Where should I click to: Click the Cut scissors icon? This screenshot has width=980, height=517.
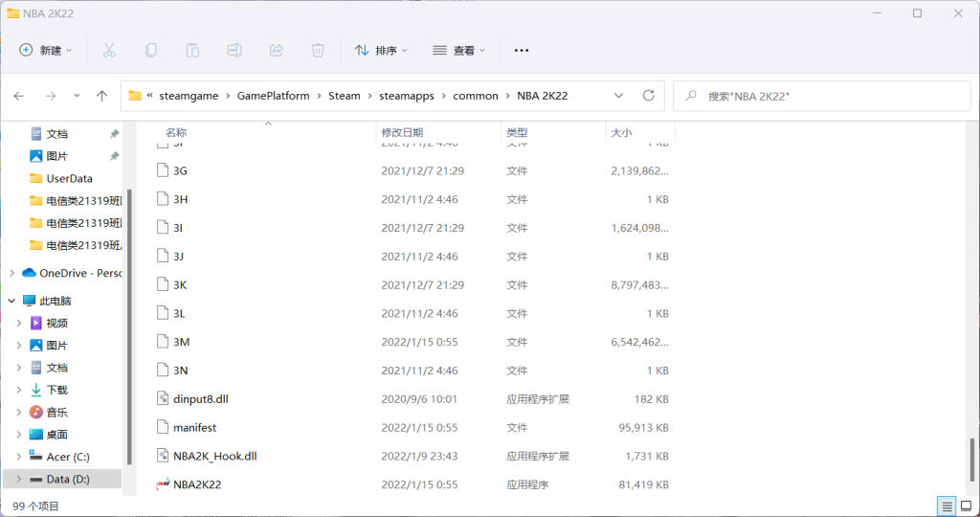coord(109,51)
